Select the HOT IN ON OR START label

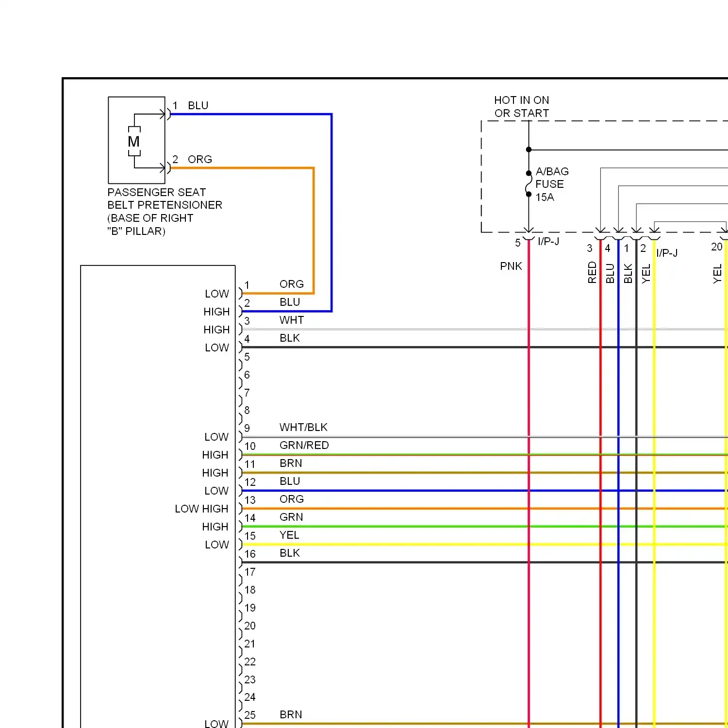521,107
